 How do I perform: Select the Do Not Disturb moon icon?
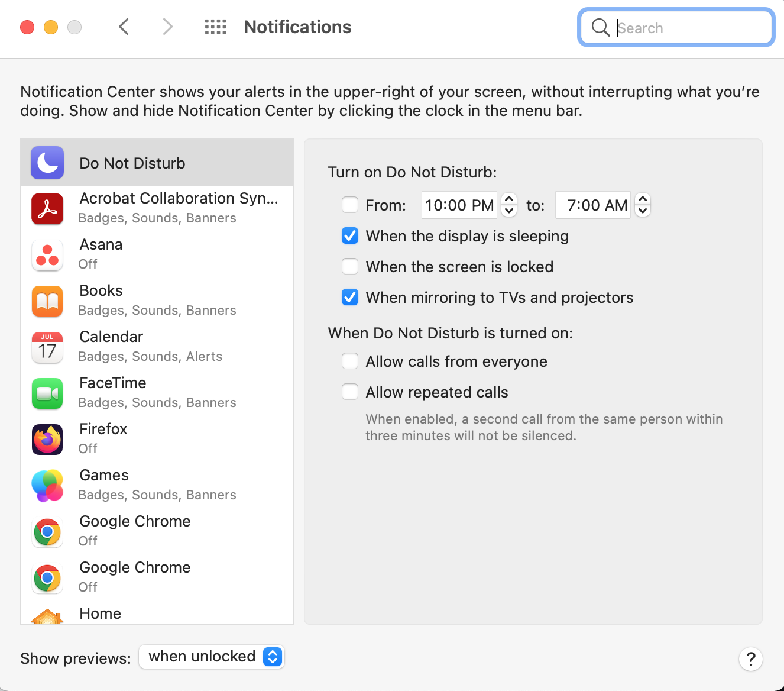(47, 163)
